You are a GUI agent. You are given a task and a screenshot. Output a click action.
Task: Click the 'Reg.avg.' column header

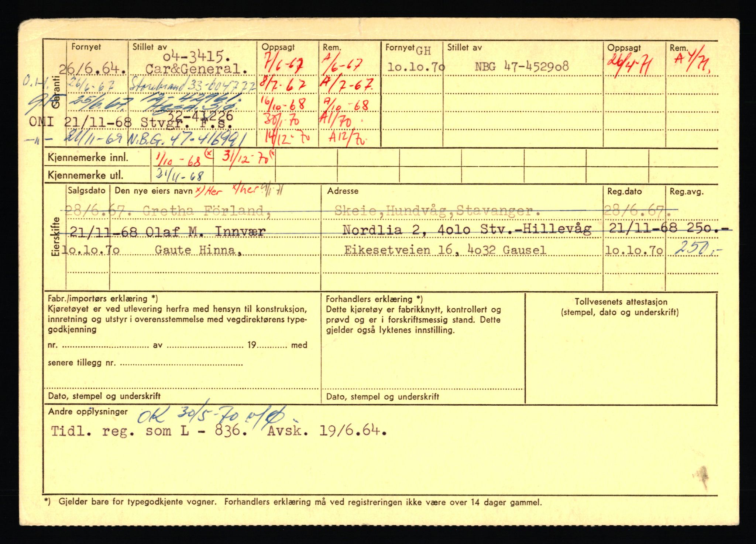(687, 192)
